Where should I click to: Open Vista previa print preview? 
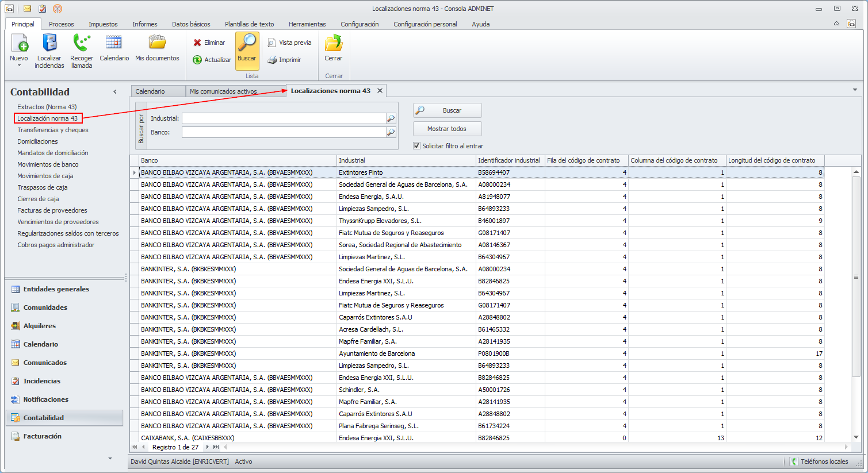coord(272,43)
